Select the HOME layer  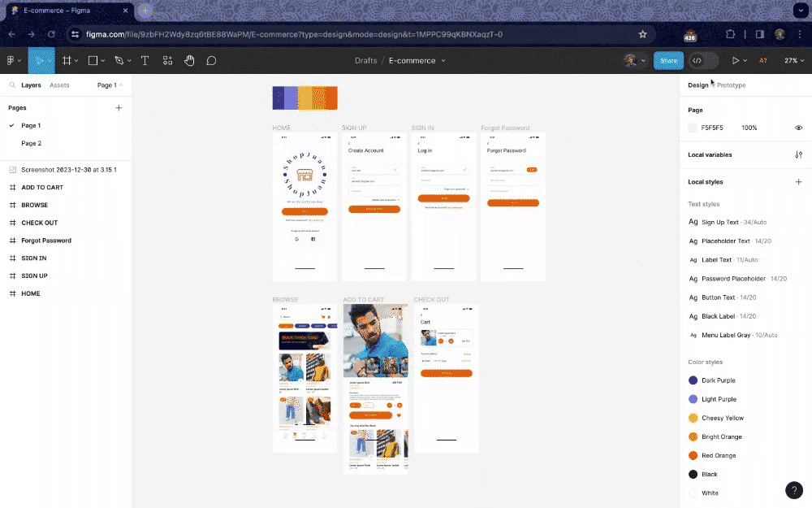[x=31, y=293]
